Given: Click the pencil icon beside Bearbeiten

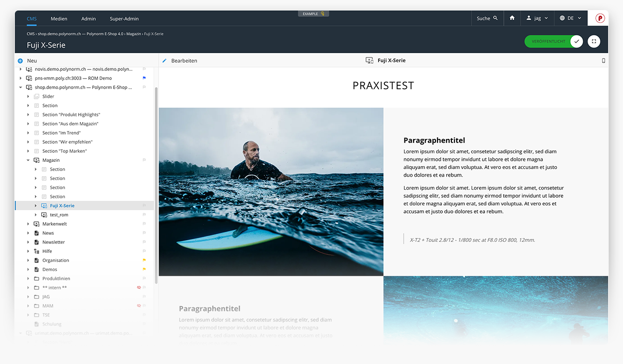Looking at the screenshot, I should 164,61.
